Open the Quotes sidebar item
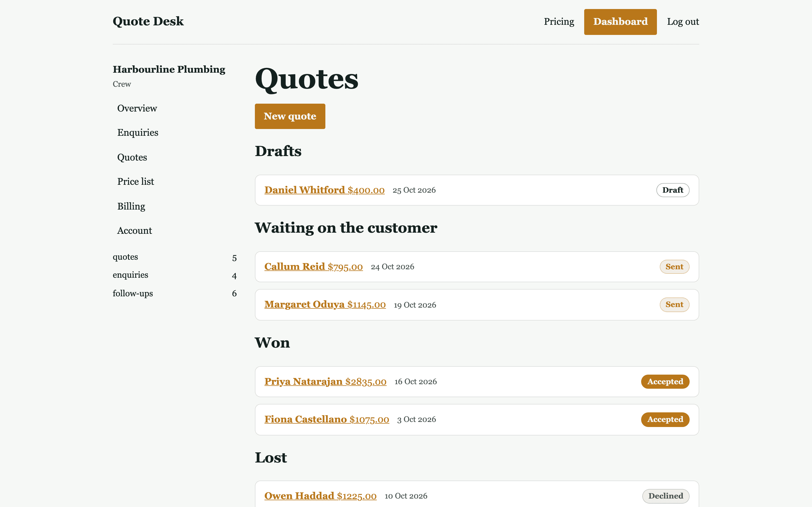The width and height of the screenshot is (812, 507). coord(132,157)
